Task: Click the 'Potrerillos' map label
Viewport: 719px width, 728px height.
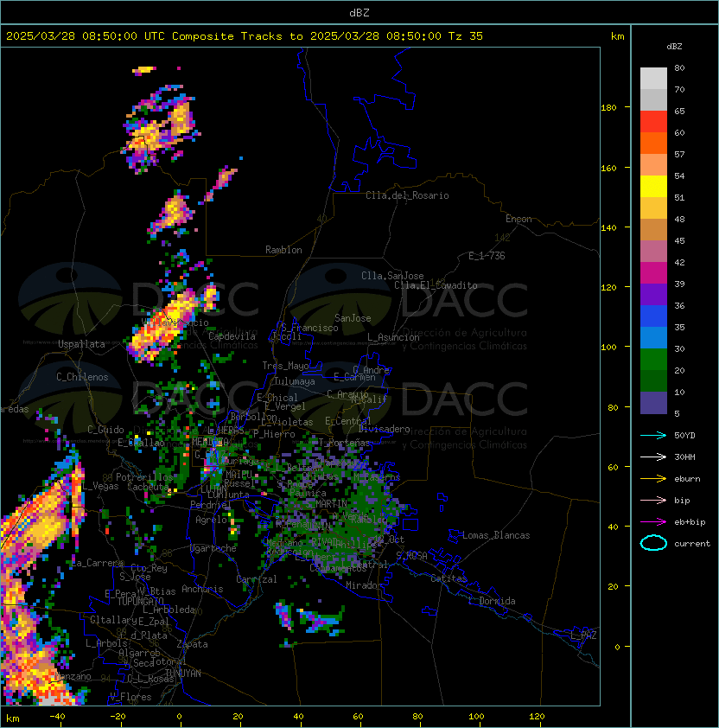Action: point(144,476)
